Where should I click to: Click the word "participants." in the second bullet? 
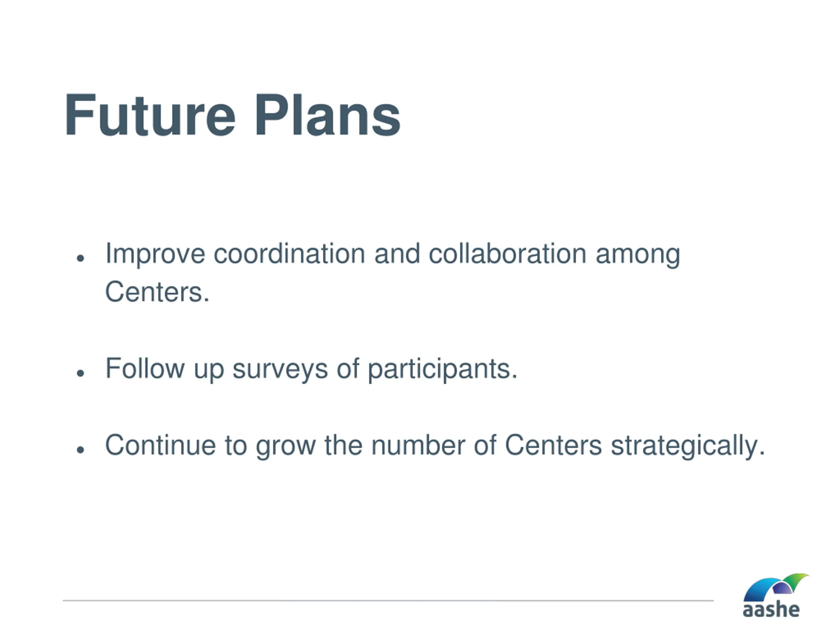click(x=442, y=368)
